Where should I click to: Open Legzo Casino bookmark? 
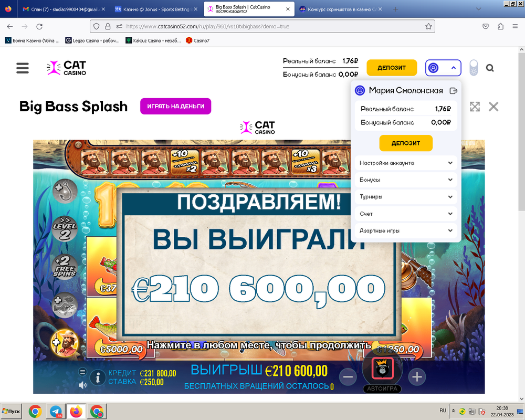(92, 40)
